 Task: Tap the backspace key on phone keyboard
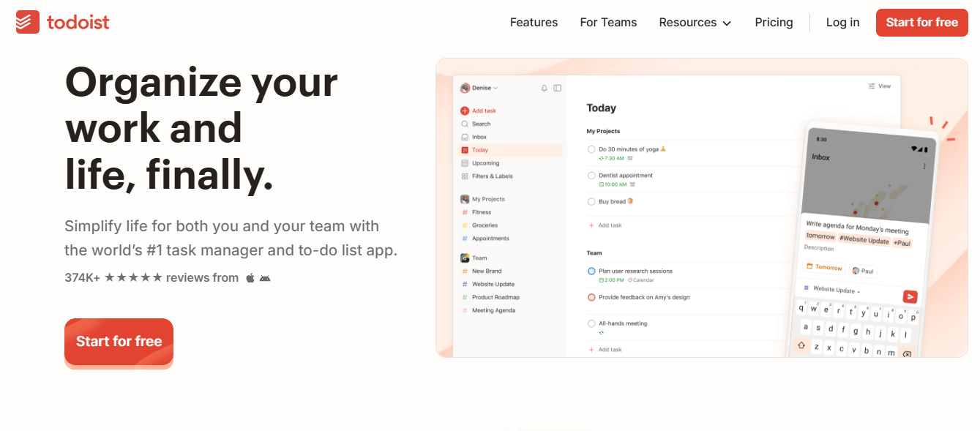(907, 354)
